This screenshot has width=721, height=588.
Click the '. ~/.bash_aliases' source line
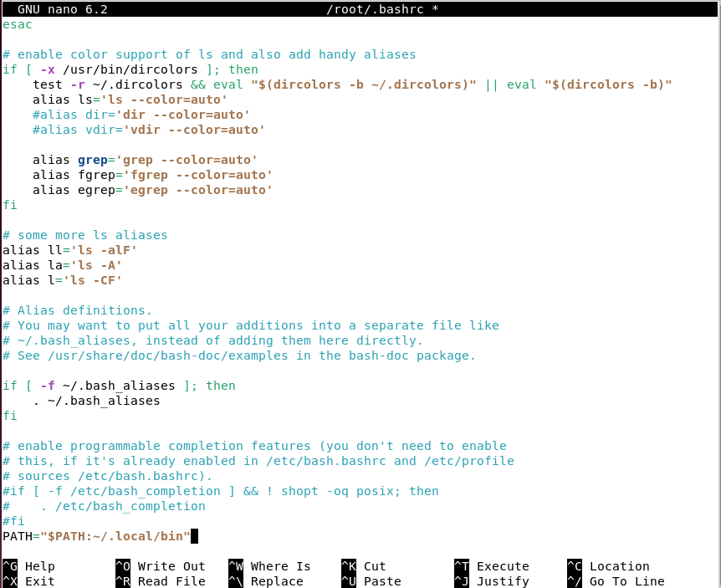(x=96, y=401)
